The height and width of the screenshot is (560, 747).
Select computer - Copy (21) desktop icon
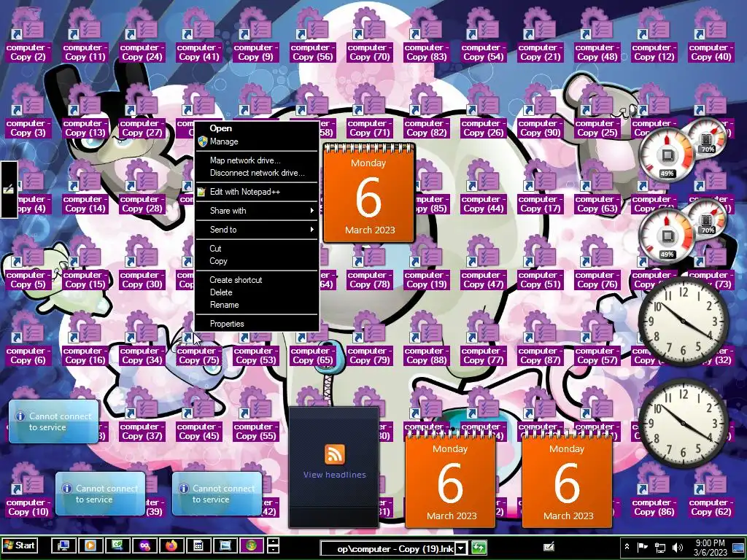540,36
